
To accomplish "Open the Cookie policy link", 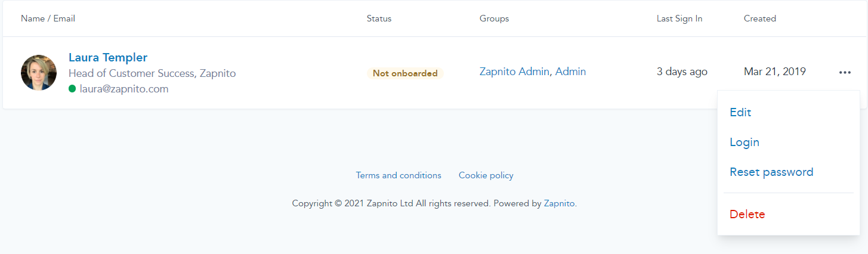I will coord(486,175).
